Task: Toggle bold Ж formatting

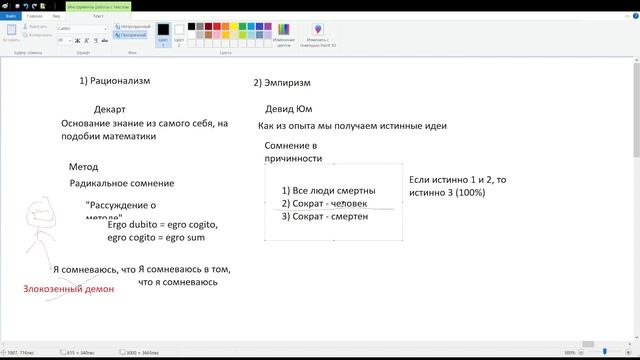Action: (x=77, y=40)
